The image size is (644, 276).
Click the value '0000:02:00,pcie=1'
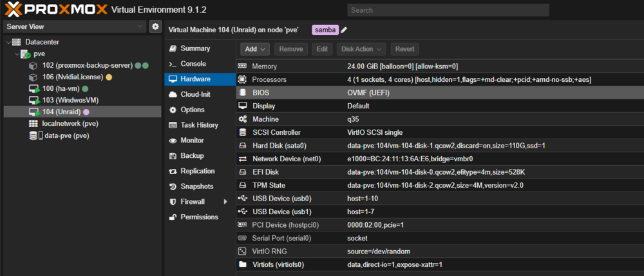(375, 225)
